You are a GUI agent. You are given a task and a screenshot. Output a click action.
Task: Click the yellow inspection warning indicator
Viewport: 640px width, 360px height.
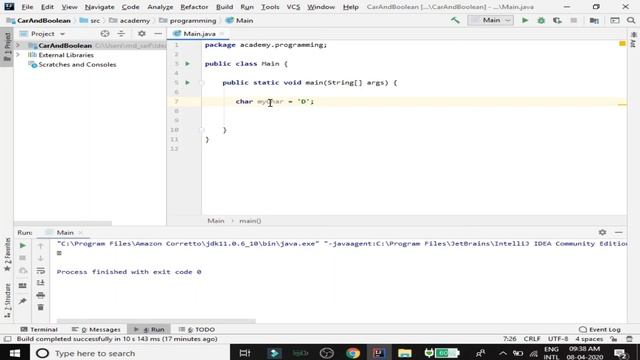(622, 43)
